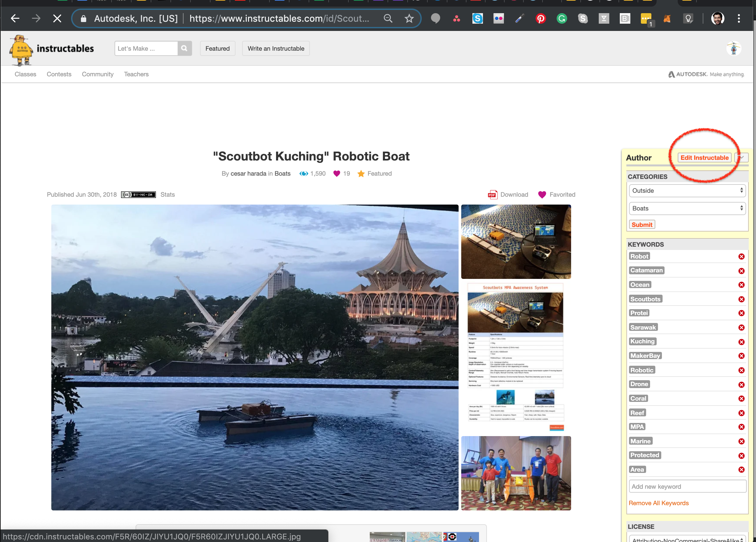Click the Download link

514,194
